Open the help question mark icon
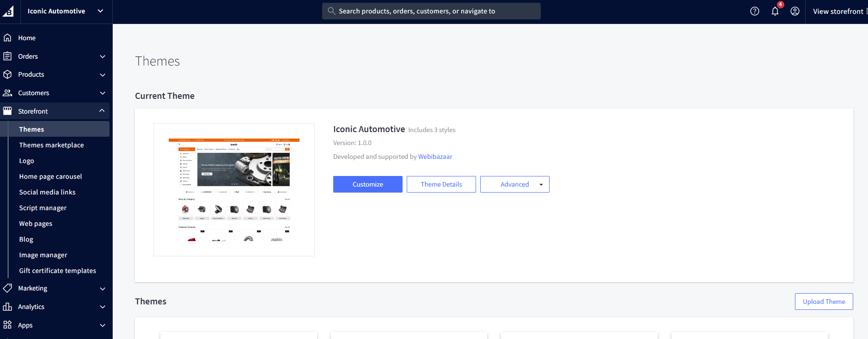Image resolution: width=868 pixels, height=339 pixels. 754,11
